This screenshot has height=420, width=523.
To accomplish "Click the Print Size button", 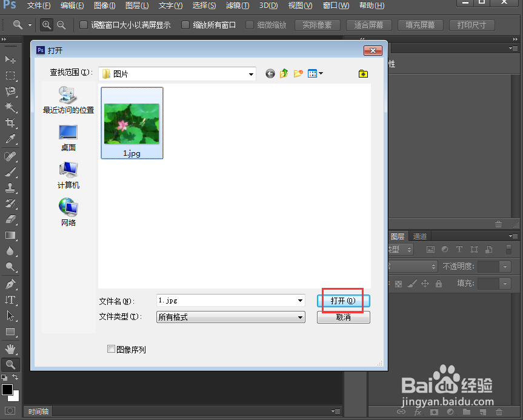I will (471, 25).
